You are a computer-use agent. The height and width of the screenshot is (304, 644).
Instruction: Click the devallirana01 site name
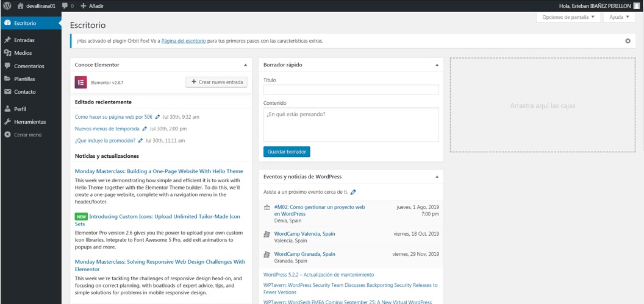point(41,5)
